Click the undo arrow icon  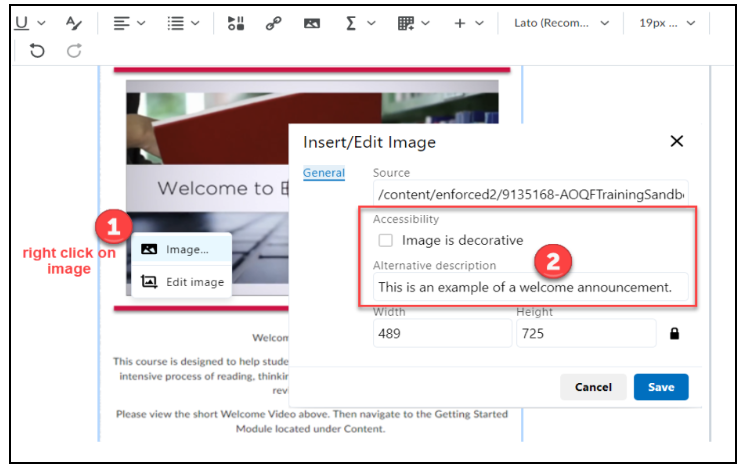[x=37, y=51]
